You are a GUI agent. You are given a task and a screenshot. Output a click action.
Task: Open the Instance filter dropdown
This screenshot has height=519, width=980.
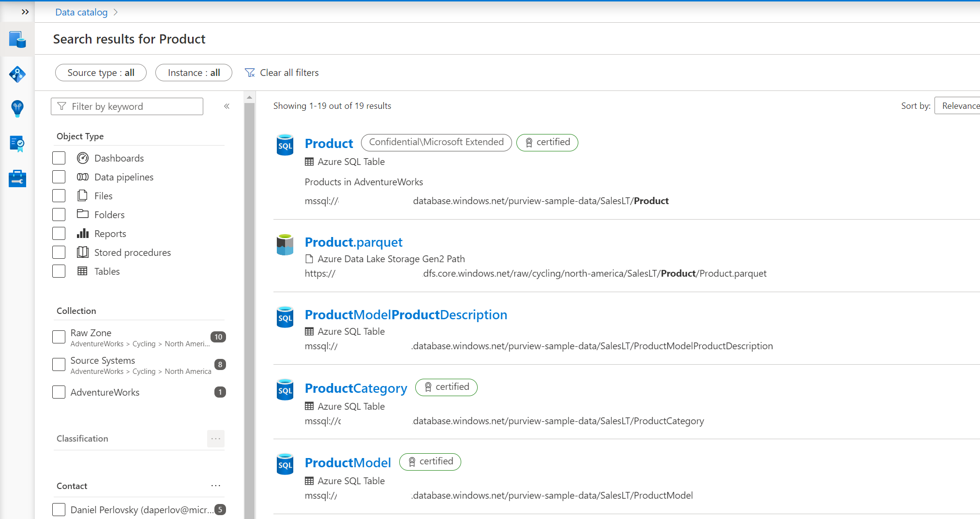[x=194, y=73]
